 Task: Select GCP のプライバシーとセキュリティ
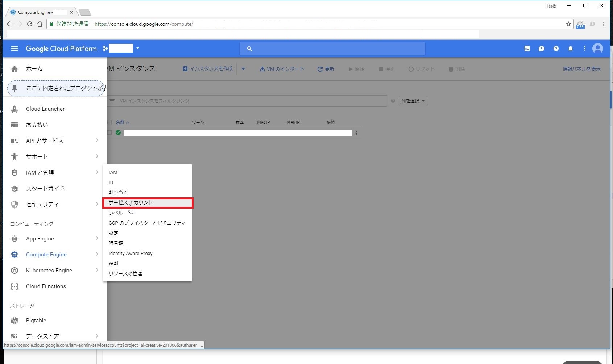(147, 223)
